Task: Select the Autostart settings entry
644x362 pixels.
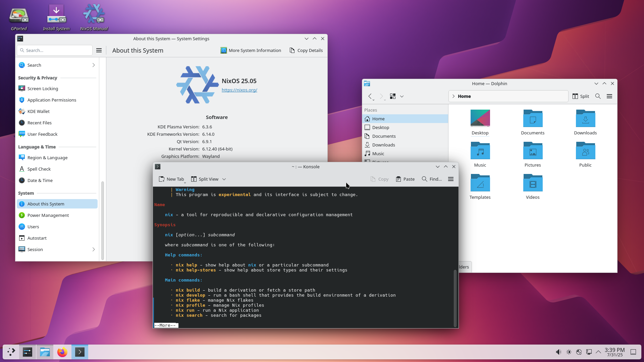Action: (57, 238)
